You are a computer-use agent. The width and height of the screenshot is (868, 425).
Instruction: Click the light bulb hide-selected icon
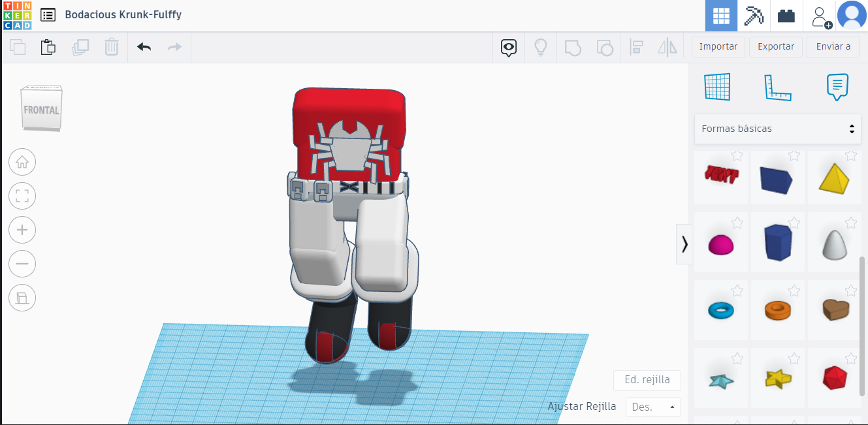pyautogui.click(x=540, y=47)
